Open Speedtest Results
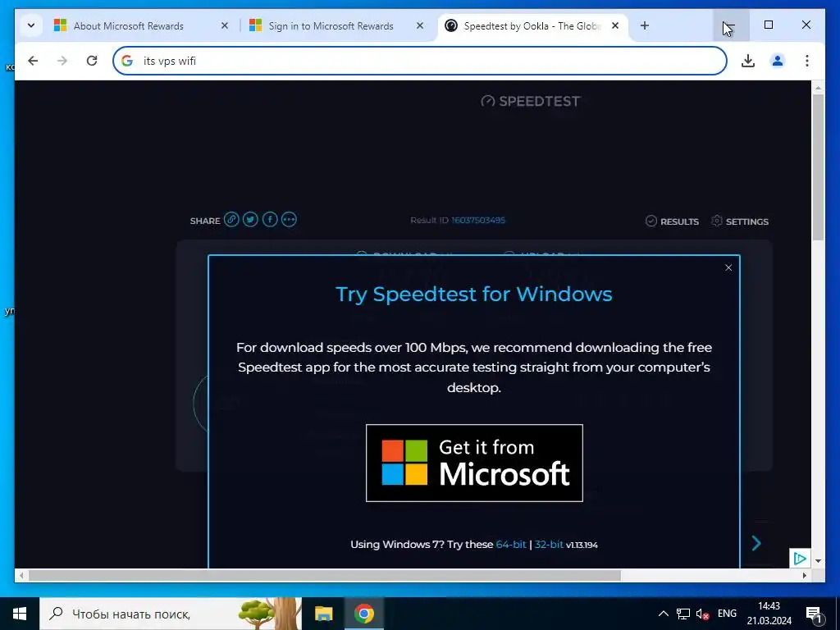This screenshot has width=840, height=630. click(672, 221)
